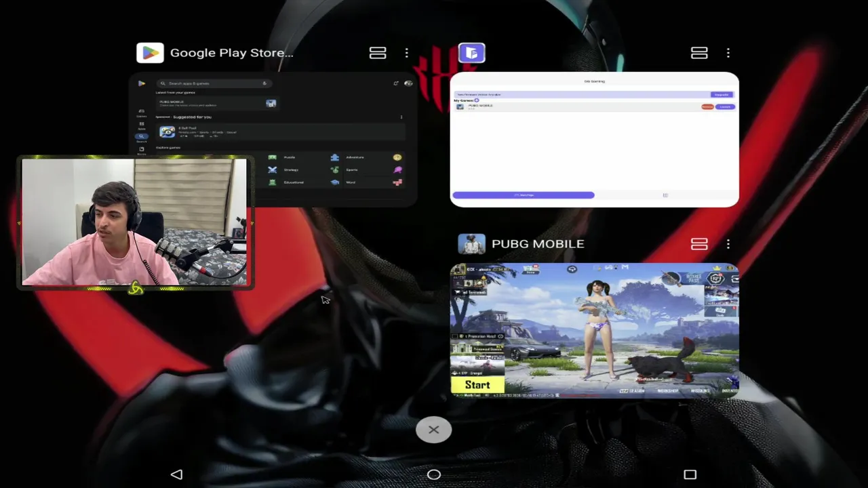Switch to the PUBG MOBILE lobby preview
The width and height of the screenshot is (868, 488).
595,330
